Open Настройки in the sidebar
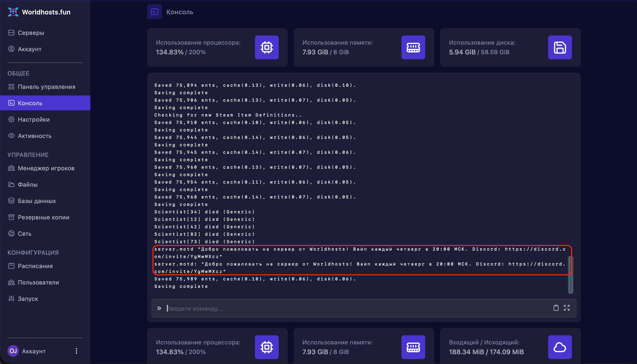Screen dimensions: 637x364 (45, 119)
